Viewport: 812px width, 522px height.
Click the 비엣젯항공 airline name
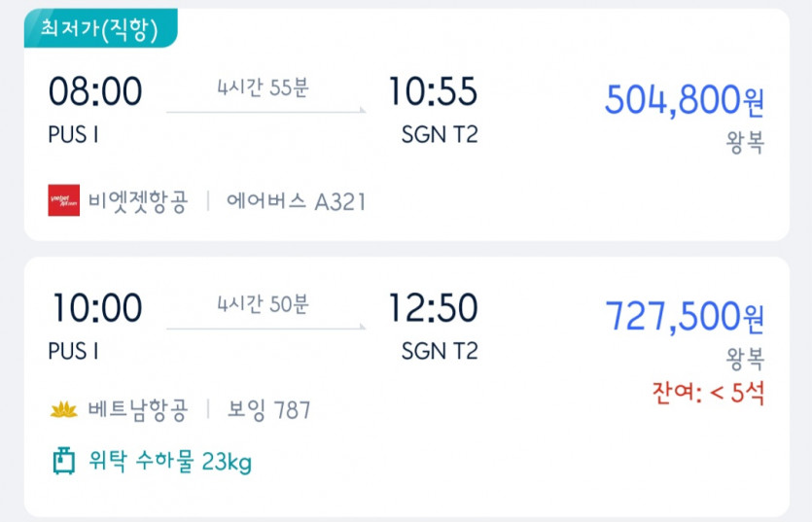pyautogui.click(x=138, y=201)
